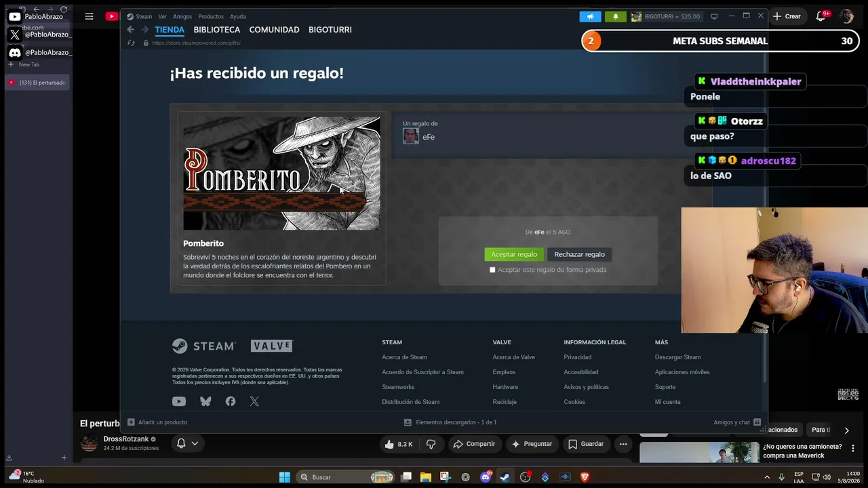This screenshot has height=488, width=868.
Task: Click the Steam store URL address
Action: click(196, 43)
